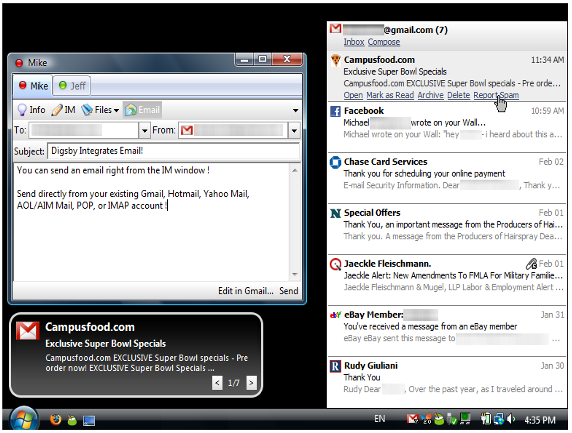
Task: Click Digsby green tray icon
Action: coord(439,419)
